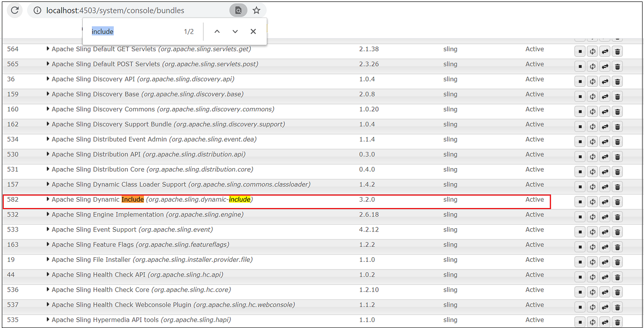The image size is (644, 328).
Task: Refresh imports for Sling Health Check Core
Action: pos(592,292)
